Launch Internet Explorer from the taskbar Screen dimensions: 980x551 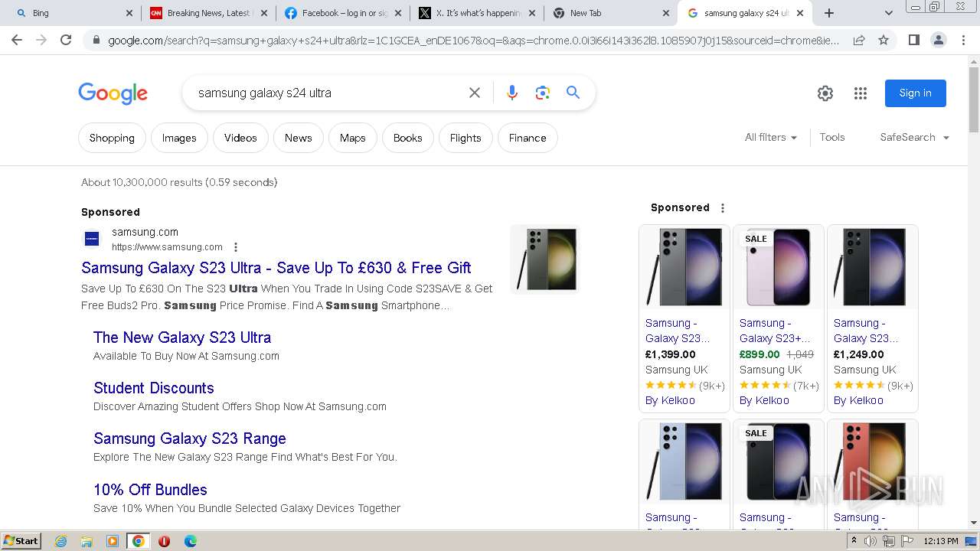pos(61,541)
